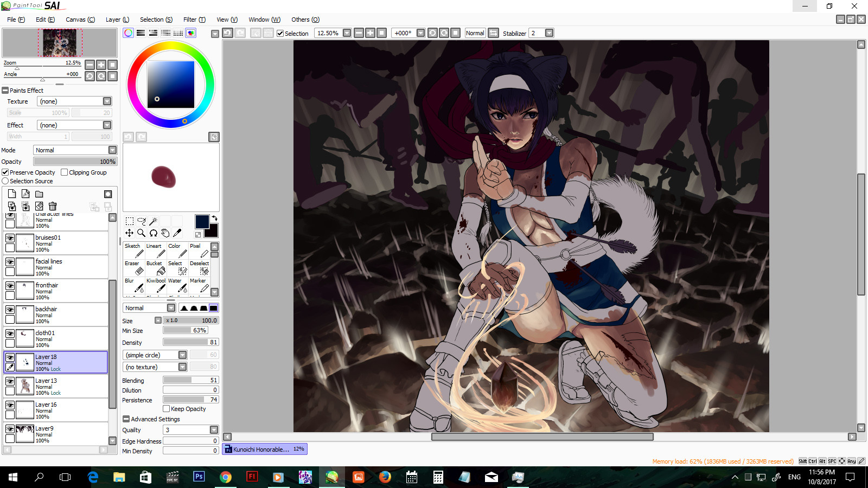
Task: Flip canvas view horizontally button
Action: pos(493,33)
